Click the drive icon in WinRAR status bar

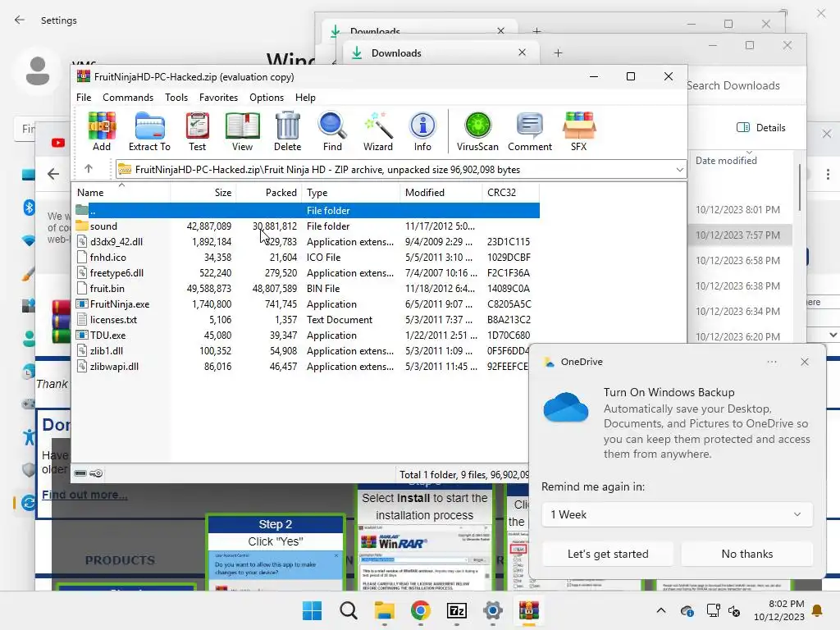(x=80, y=473)
